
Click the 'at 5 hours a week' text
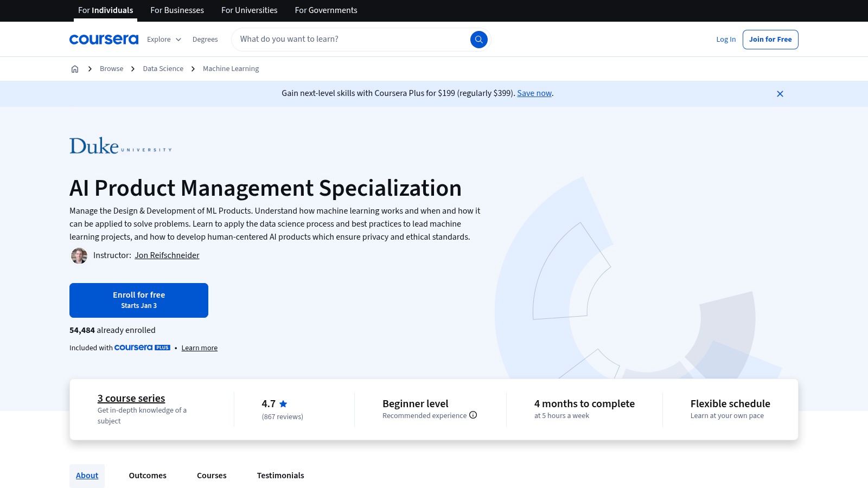561,416
